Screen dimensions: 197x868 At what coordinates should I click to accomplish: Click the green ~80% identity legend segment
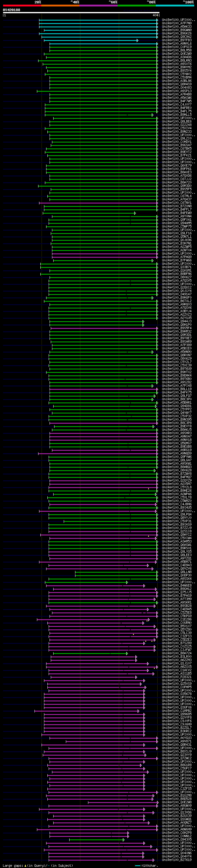click(137, 6)
